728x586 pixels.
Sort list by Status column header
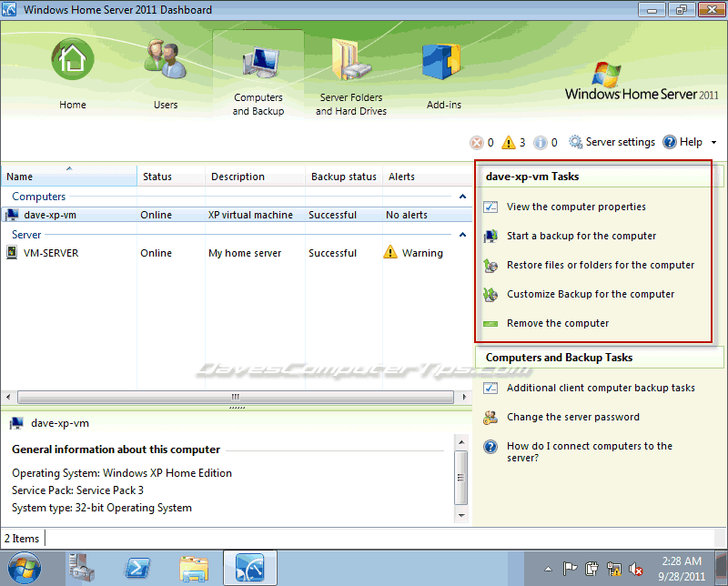tap(171, 177)
